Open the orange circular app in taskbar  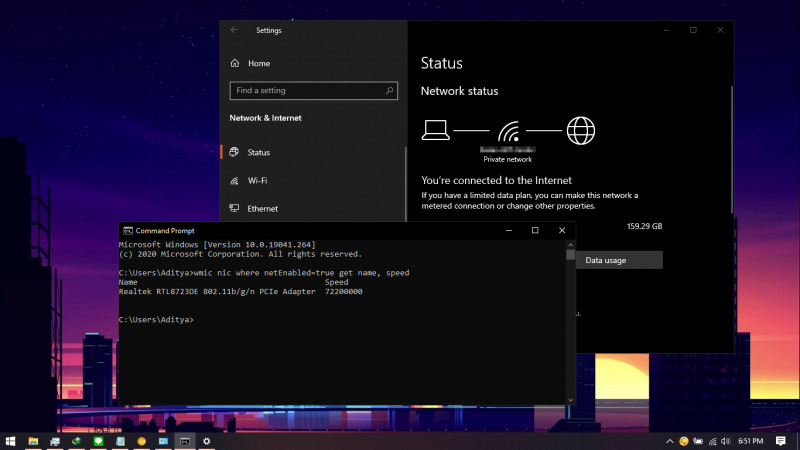pos(142,441)
